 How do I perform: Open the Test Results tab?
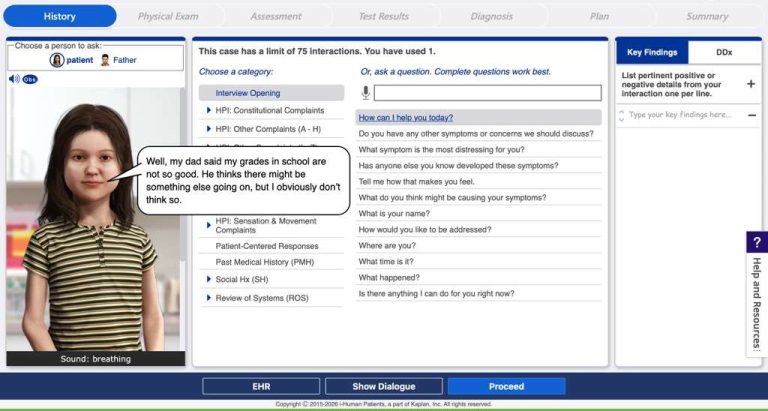click(x=384, y=16)
